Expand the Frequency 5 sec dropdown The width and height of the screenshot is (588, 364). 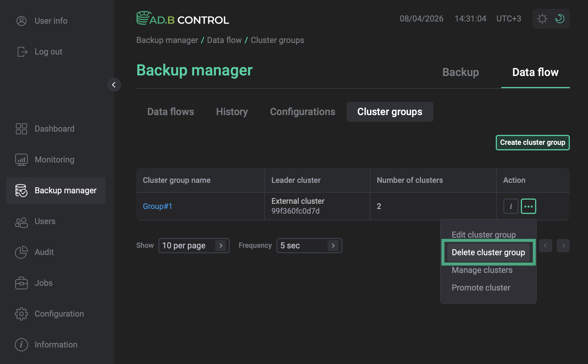click(309, 246)
